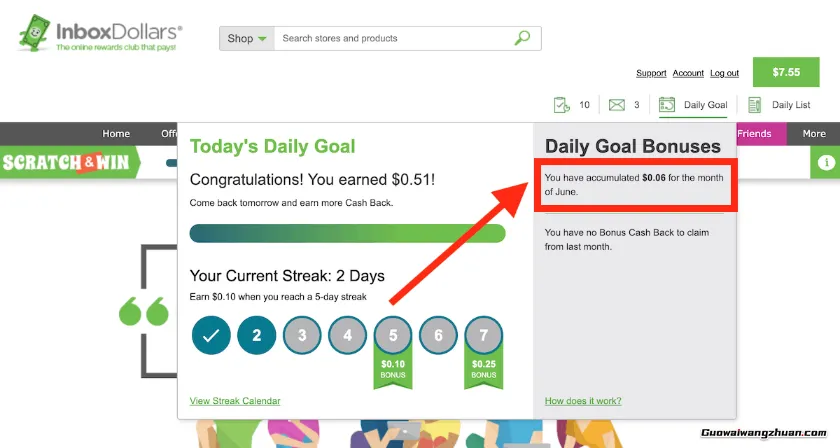
Task: Expand the More menu
Action: pyautogui.click(x=813, y=134)
